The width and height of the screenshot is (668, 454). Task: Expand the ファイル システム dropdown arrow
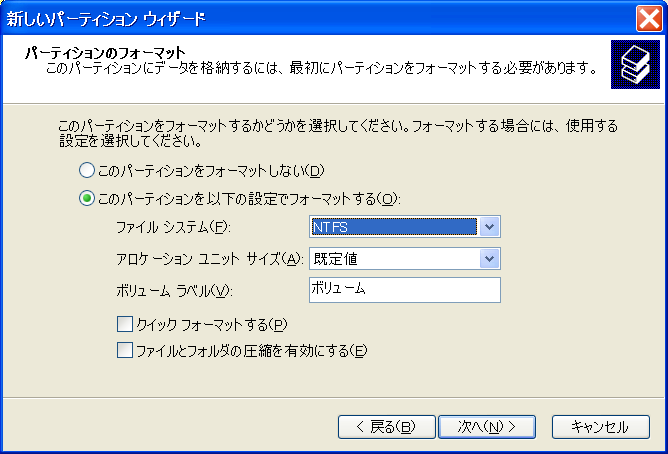tap(489, 227)
